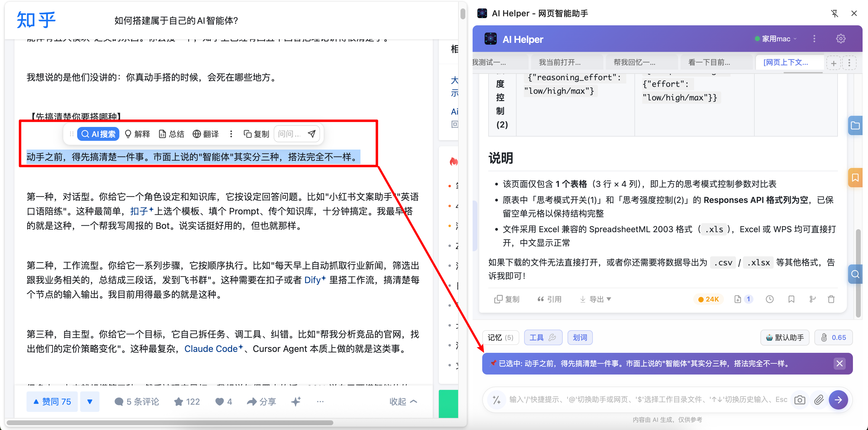
Task: Click the sparkle AI icon in answer bar
Action: pyautogui.click(x=295, y=401)
